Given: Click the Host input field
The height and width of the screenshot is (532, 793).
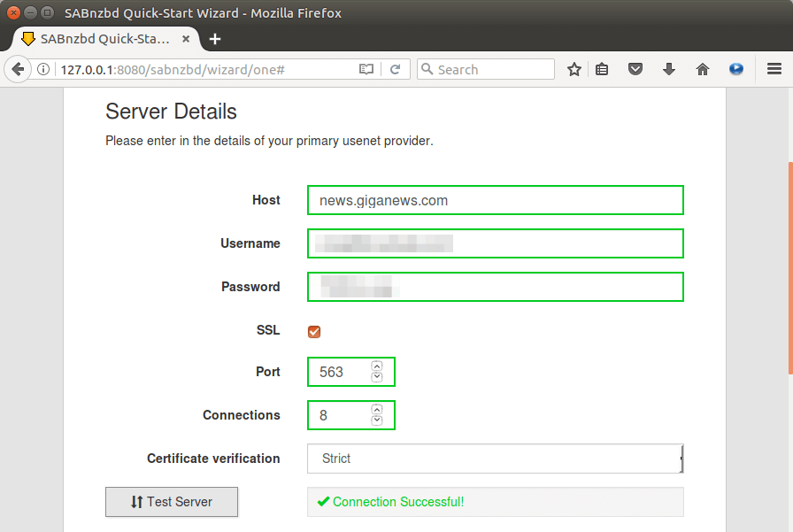Looking at the screenshot, I should 495,200.
